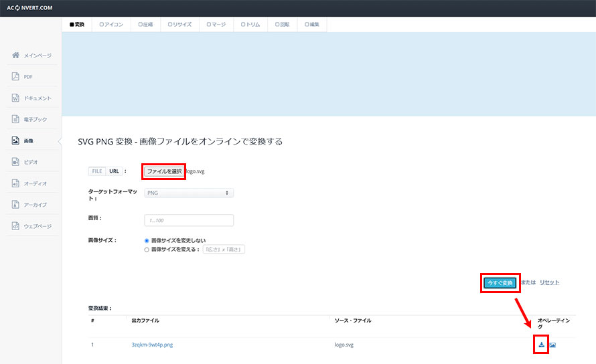Click the リセット link
Screen dimensions: 596x364
click(x=549, y=282)
